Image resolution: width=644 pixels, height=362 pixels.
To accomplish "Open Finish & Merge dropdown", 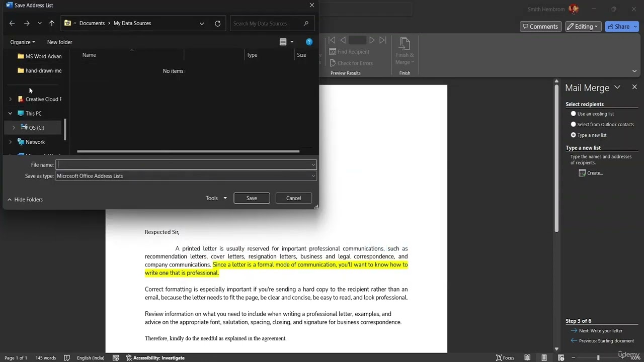I will pyautogui.click(x=405, y=51).
